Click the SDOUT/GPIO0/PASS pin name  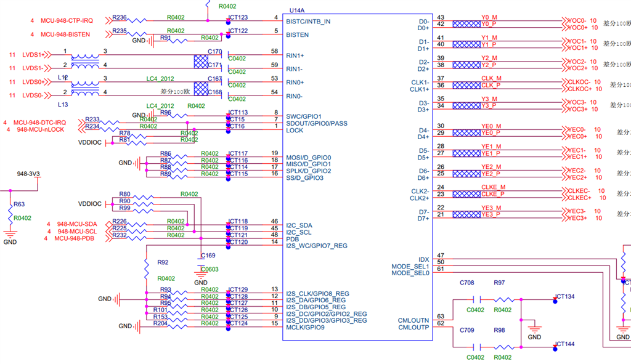(x=317, y=123)
